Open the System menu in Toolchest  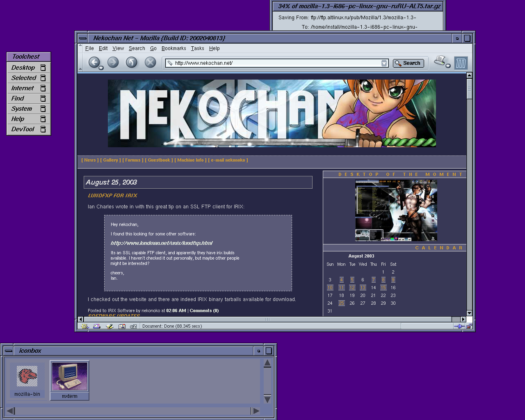[22, 109]
